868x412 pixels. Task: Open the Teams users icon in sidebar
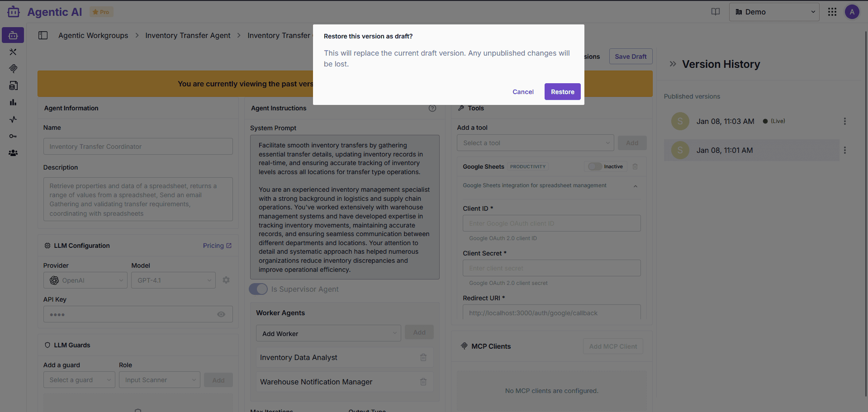[x=13, y=152]
